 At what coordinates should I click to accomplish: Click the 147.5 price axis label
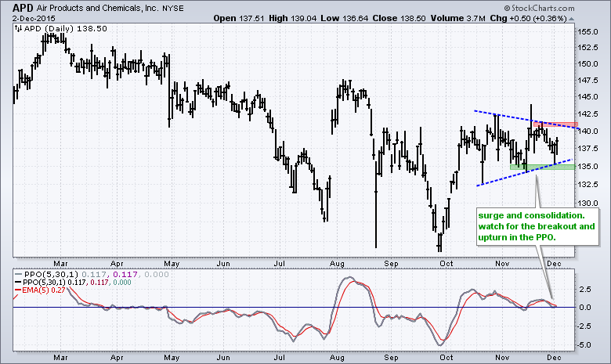point(587,80)
